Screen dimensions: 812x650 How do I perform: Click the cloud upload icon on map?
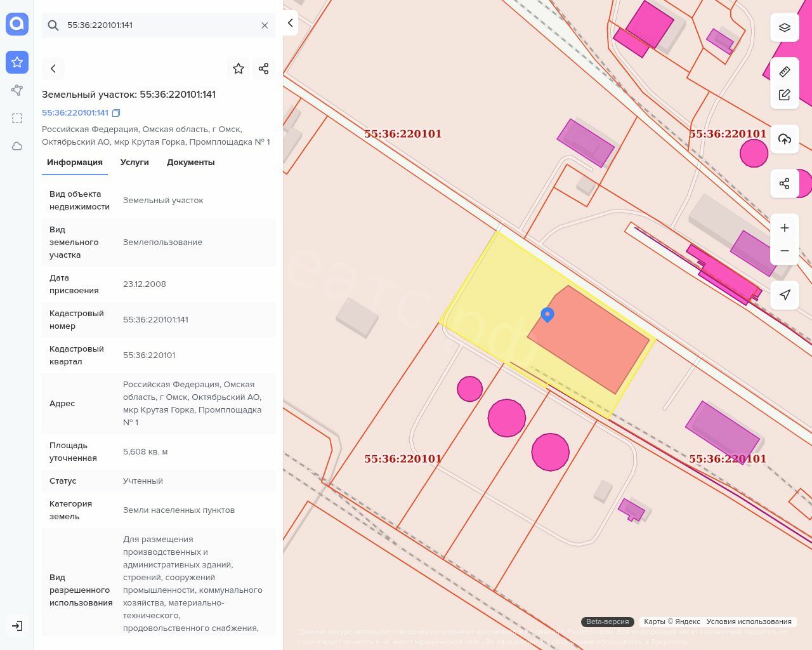point(785,139)
